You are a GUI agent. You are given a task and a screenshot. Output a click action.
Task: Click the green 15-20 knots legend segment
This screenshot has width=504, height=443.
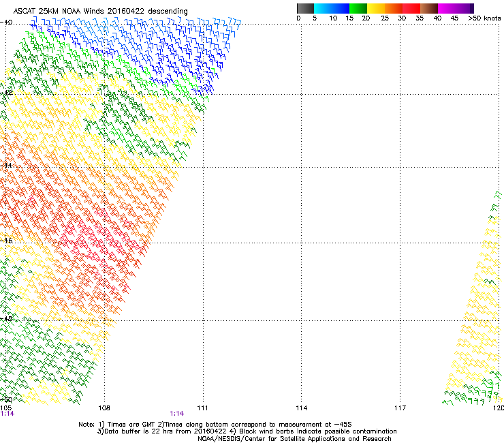pos(358,8)
